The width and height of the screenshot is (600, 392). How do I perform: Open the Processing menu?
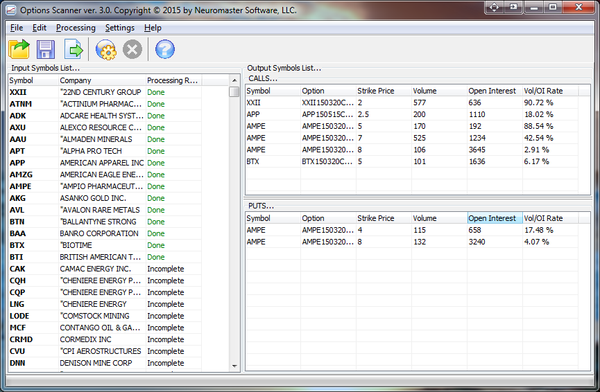(76, 28)
